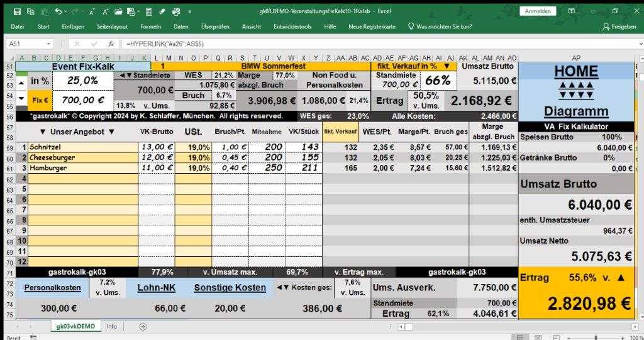Select the Schnitzel cell in the offer list
This screenshot has height=340, width=644.
pyautogui.click(x=82, y=147)
